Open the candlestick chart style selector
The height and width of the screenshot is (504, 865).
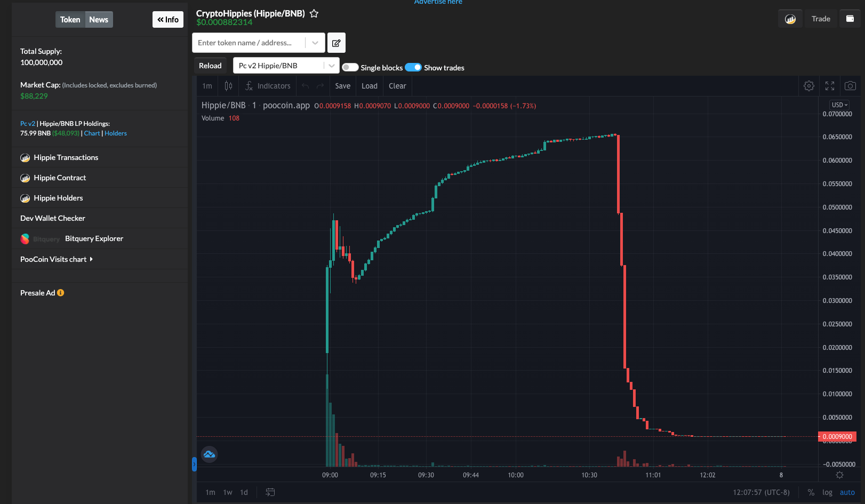point(228,86)
